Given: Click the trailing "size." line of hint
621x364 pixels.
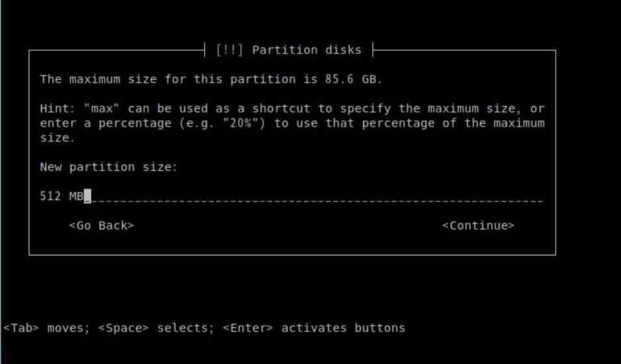Looking at the screenshot, I should [57, 138].
